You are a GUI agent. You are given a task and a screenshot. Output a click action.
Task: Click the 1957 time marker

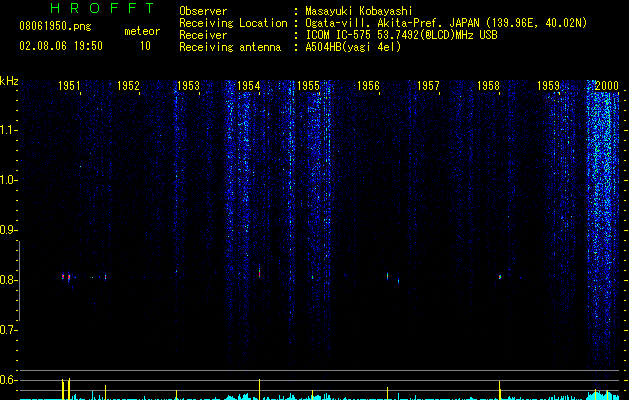[428, 86]
